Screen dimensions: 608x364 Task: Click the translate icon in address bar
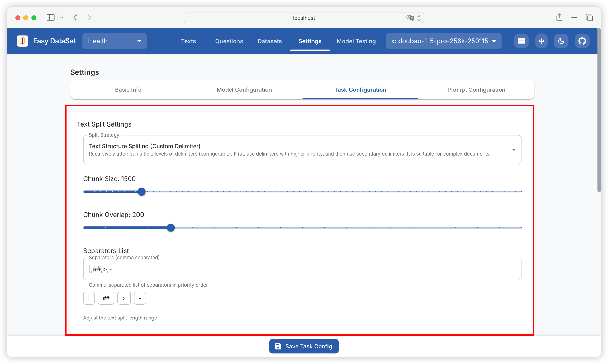[x=410, y=18]
